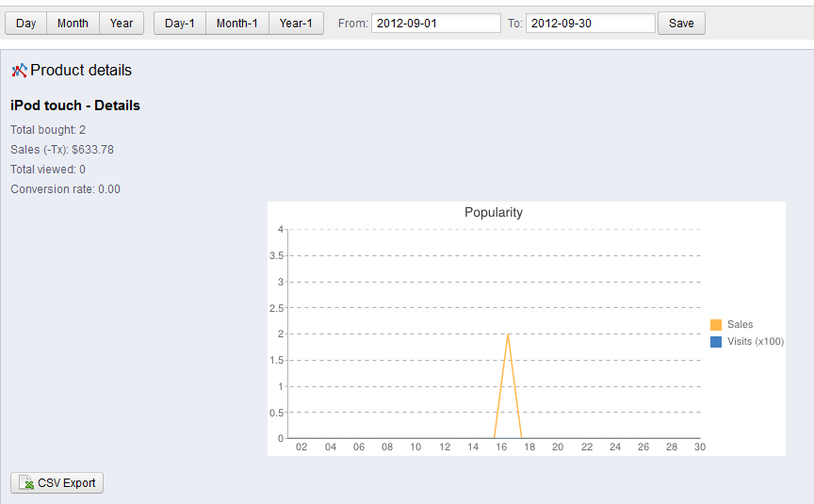Focus the To date field
Image resolution: width=814 pixels, height=504 pixels.
(591, 24)
